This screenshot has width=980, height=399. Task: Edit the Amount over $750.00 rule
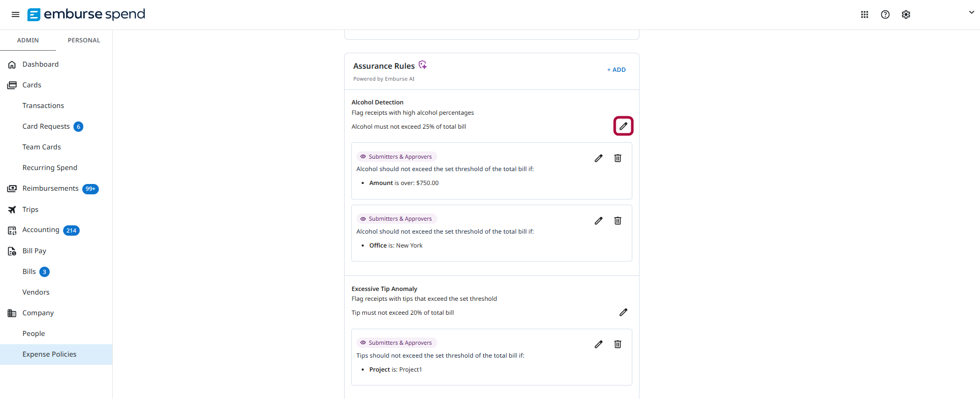pos(599,158)
